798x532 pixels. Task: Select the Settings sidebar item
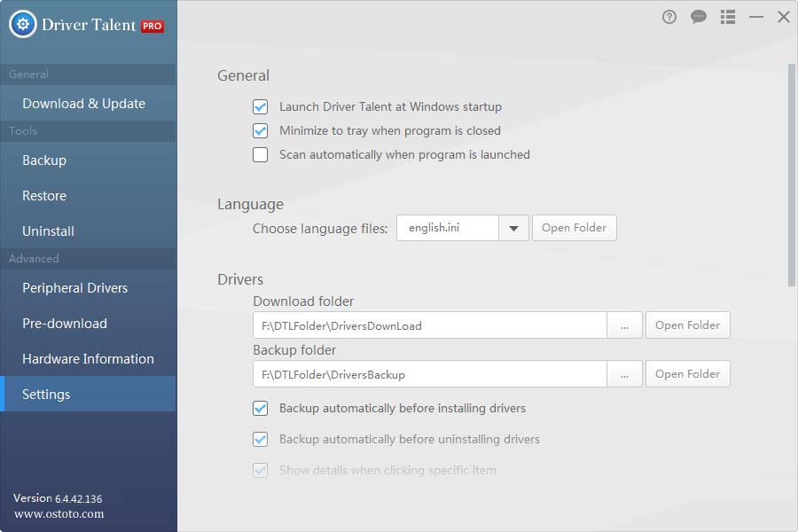click(89, 394)
